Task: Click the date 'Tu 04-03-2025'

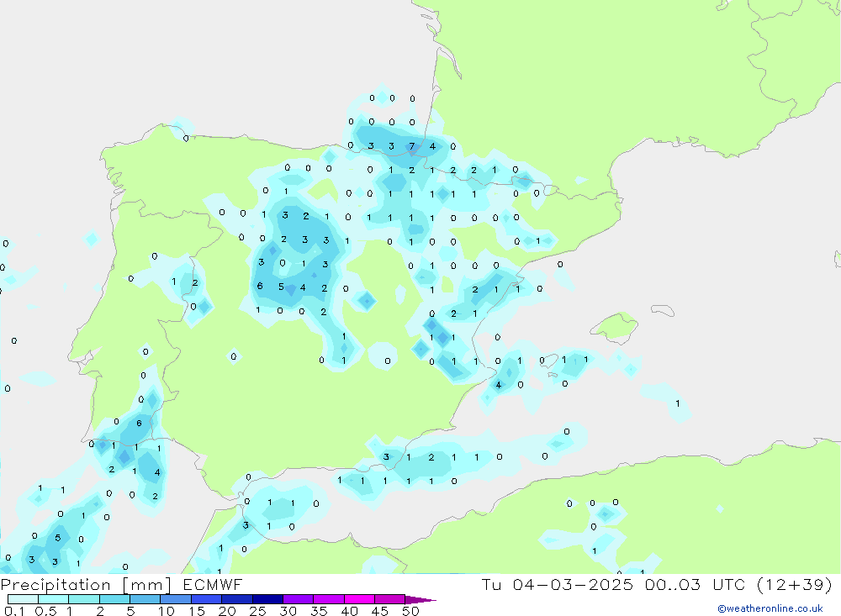Action: 558,584
